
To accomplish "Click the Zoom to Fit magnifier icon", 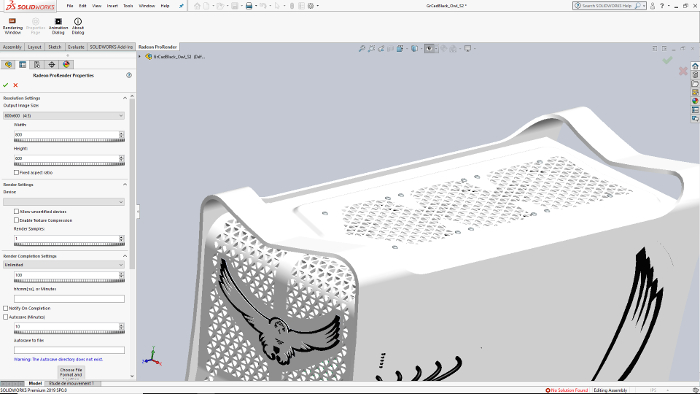I will (362, 48).
